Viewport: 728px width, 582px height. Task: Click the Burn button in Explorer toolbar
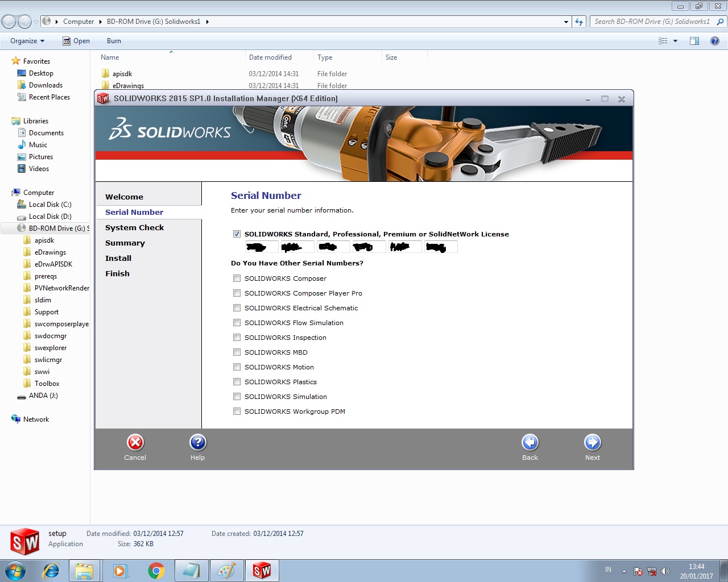tap(114, 41)
